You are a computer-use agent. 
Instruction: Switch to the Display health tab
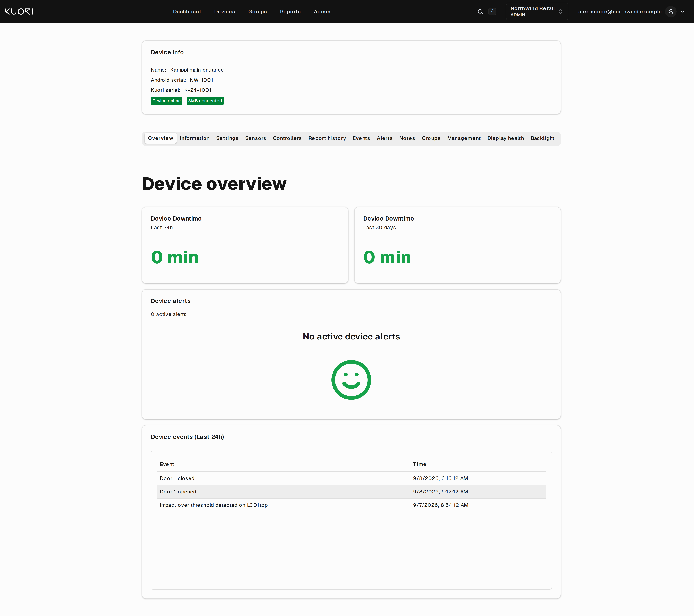pyautogui.click(x=505, y=138)
